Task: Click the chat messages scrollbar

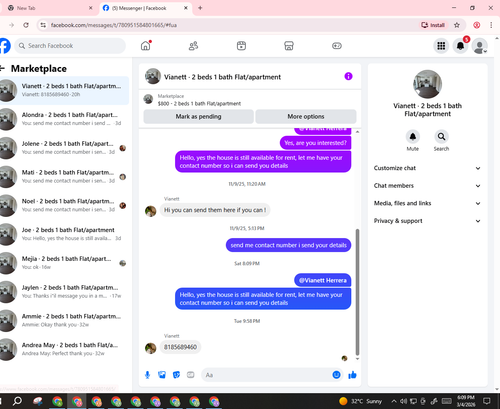Action: [357, 292]
